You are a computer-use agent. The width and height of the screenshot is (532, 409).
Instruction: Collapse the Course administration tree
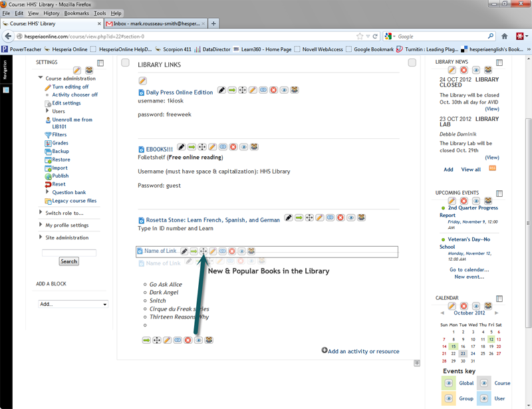coord(41,78)
